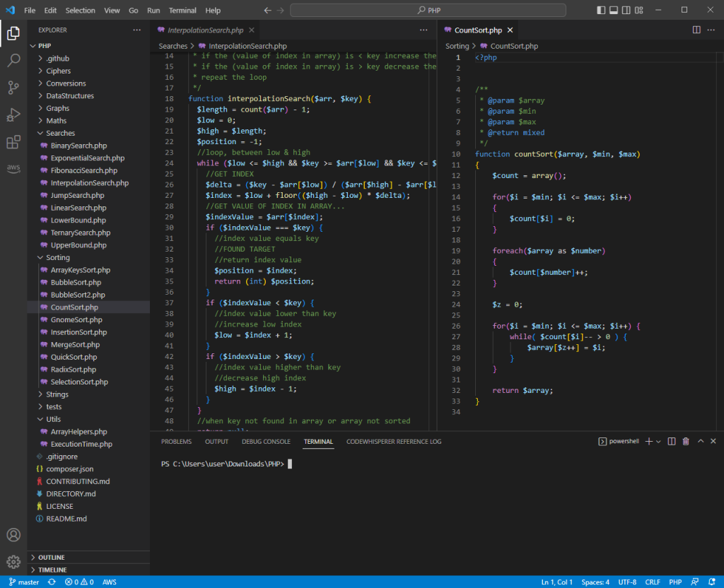724x588 pixels.
Task: Close the bottom panel
Action: click(x=713, y=441)
